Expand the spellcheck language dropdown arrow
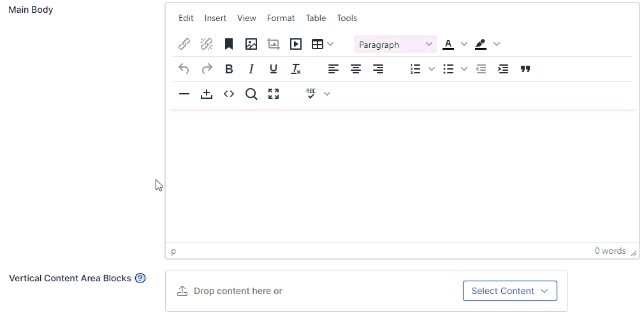 (327, 94)
